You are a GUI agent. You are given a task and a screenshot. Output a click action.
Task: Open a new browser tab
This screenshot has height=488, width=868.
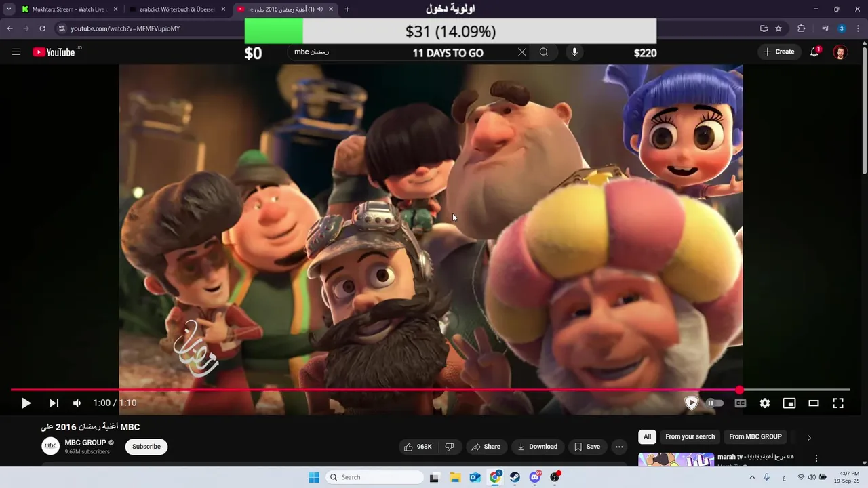click(347, 9)
